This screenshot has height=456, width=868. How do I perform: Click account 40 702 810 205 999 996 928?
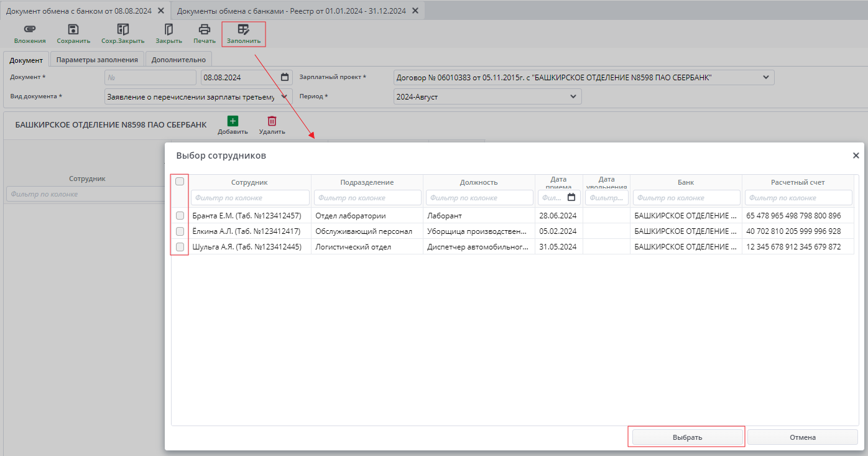pyautogui.click(x=798, y=231)
